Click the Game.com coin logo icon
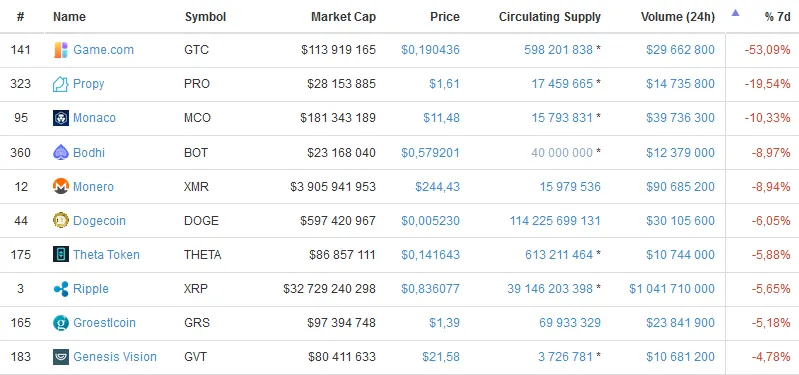This screenshot has height=375, width=799. coord(61,50)
